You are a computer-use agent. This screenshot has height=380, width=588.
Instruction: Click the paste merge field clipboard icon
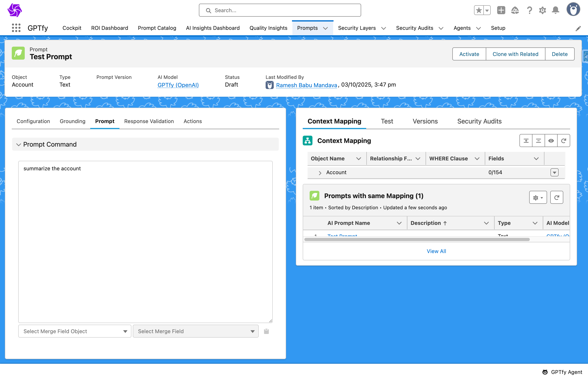coord(266,331)
